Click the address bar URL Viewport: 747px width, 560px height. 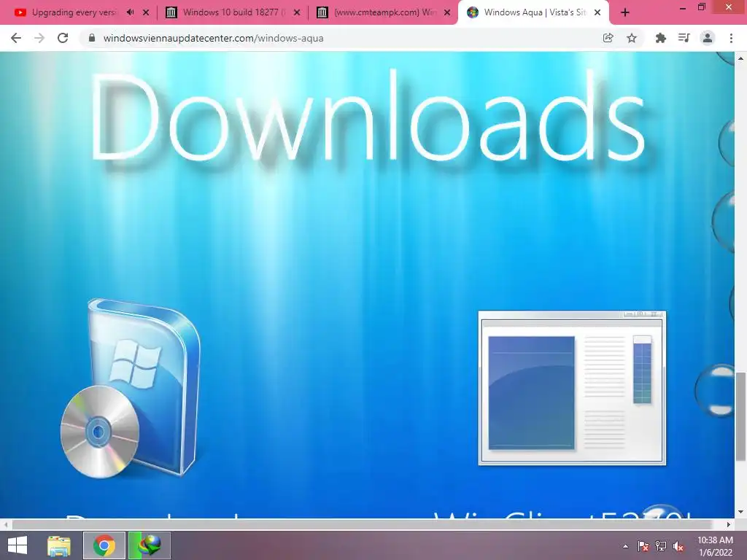(x=213, y=38)
